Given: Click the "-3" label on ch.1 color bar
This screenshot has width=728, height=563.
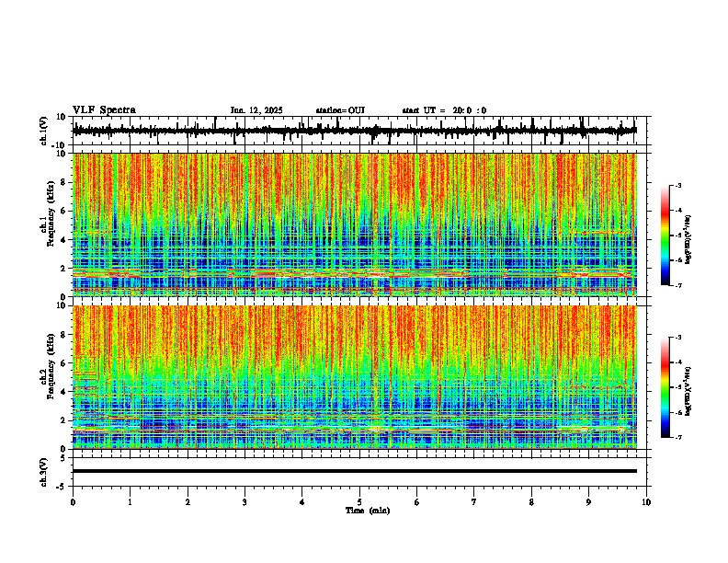Looking at the screenshot, I should [677, 185].
